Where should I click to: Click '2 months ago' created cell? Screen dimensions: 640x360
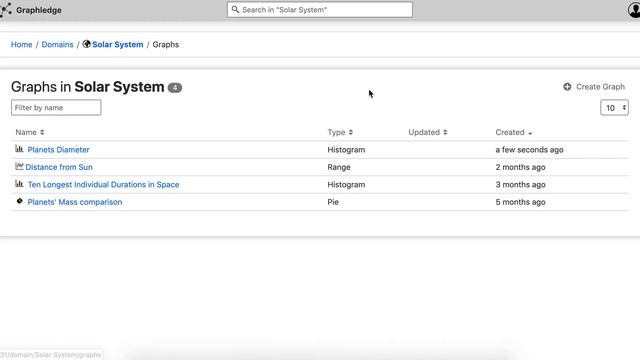[520, 167]
